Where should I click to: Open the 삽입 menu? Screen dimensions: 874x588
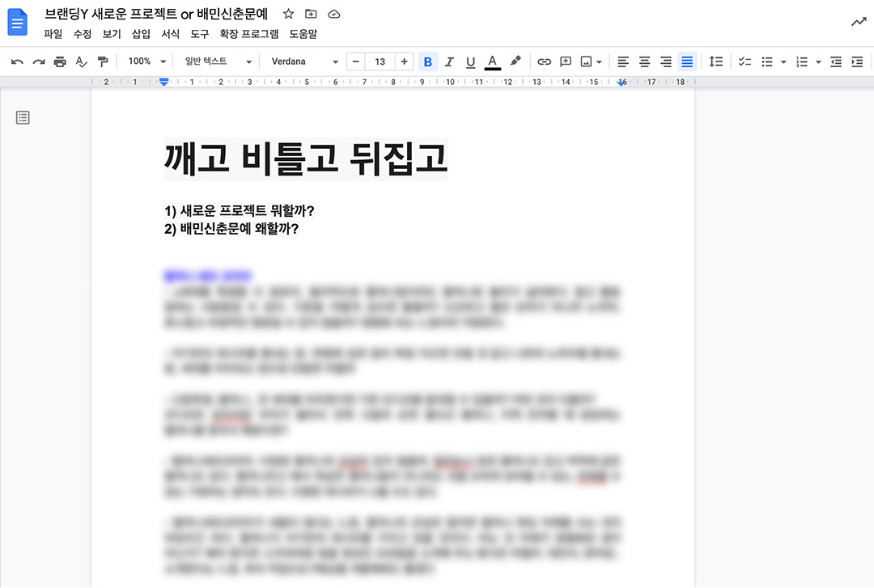(141, 34)
